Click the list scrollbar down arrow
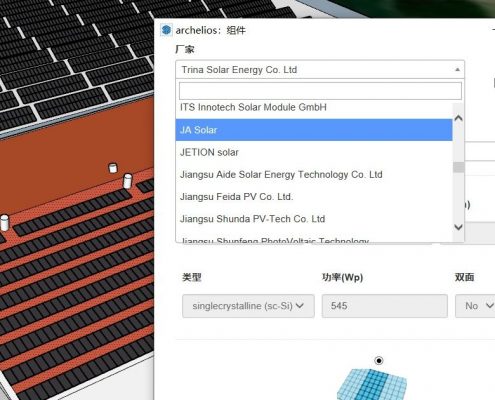The image size is (495, 400). coord(459,227)
